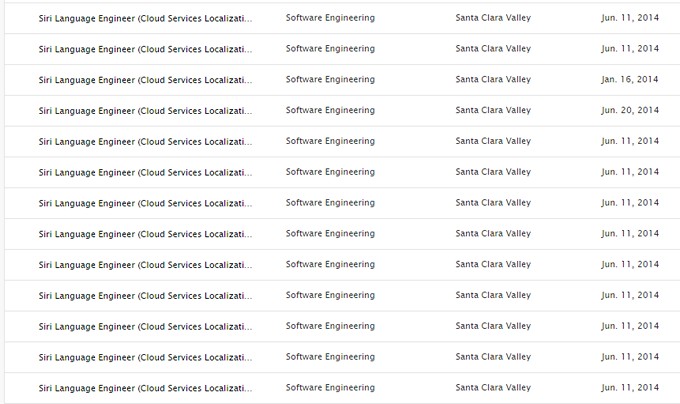Click the Jan. 16, 2014 date
This screenshot has width=680, height=404.
coord(630,80)
